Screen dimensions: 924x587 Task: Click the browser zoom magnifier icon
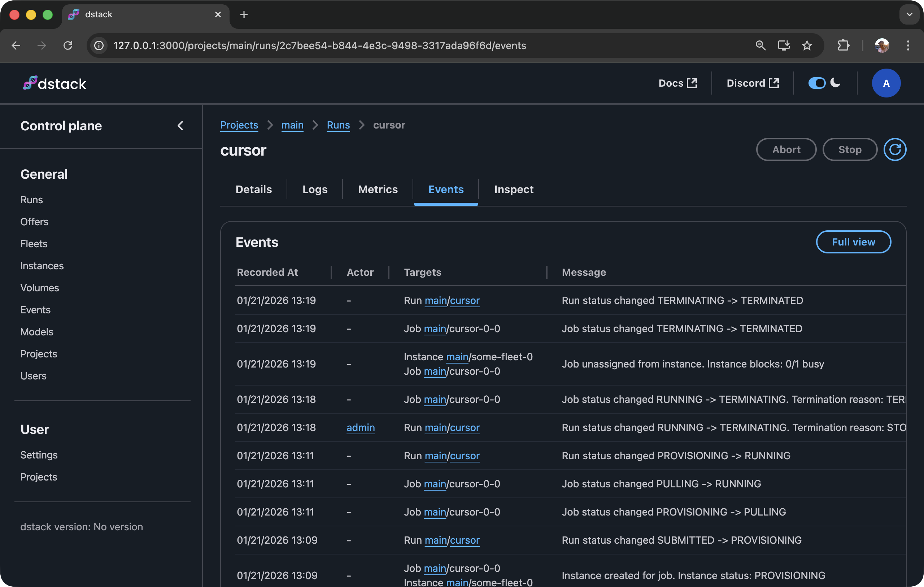[760, 45]
